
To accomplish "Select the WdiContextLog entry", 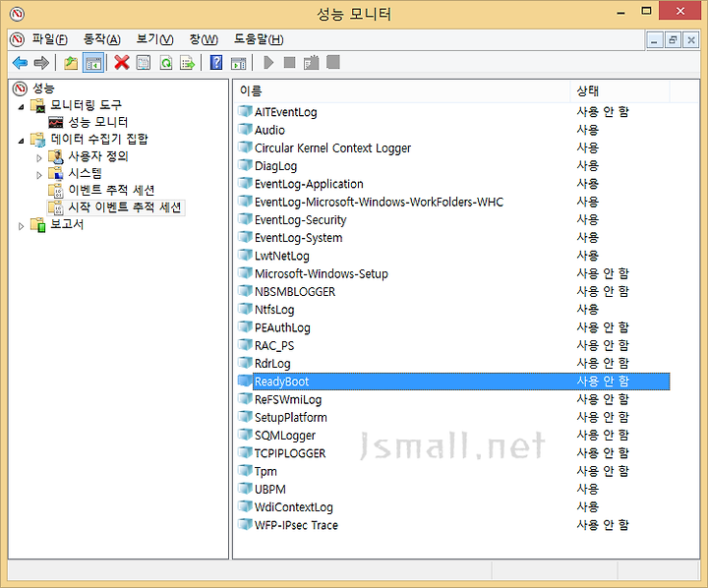I will pyautogui.click(x=293, y=507).
